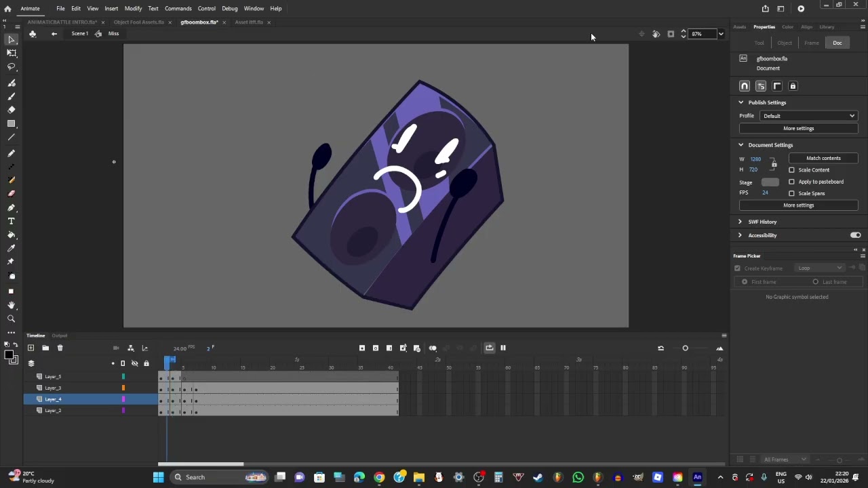Viewport: 868px width, 488px height.
Task: Collapse the Publish Settings section
Action: [x=741, y=102]
